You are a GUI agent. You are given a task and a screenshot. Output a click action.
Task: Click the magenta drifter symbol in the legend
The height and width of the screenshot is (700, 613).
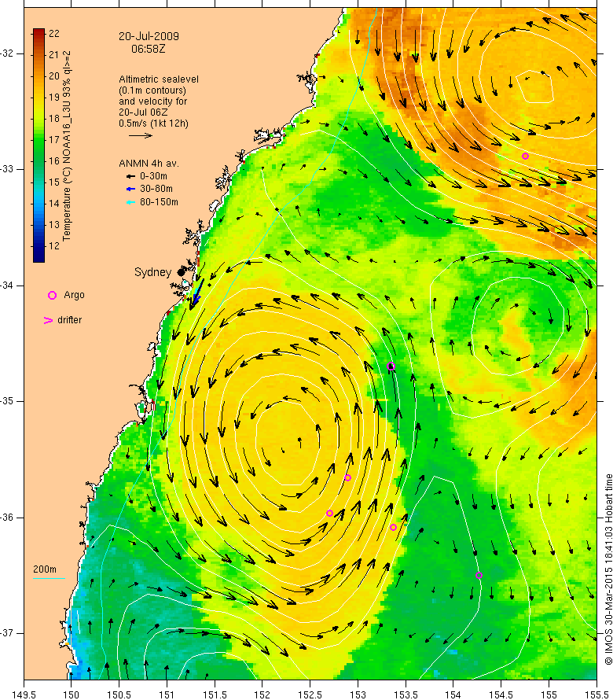[48, 320]
